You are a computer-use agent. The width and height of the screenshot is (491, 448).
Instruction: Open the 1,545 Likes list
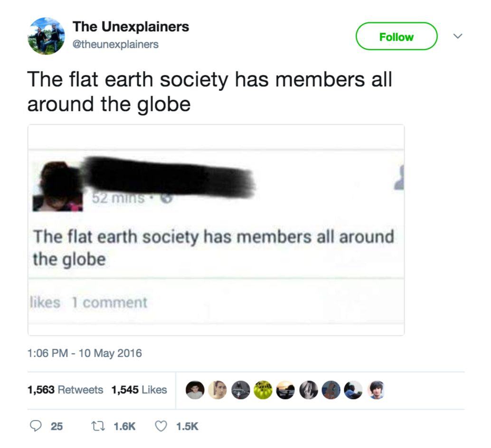click(139, 390)
